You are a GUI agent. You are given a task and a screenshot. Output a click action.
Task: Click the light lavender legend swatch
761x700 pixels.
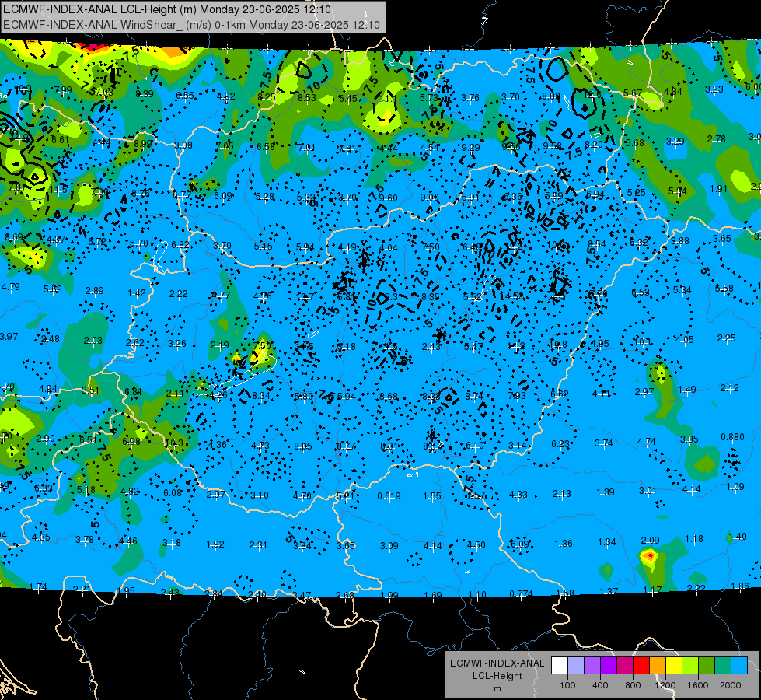[576, 665]
